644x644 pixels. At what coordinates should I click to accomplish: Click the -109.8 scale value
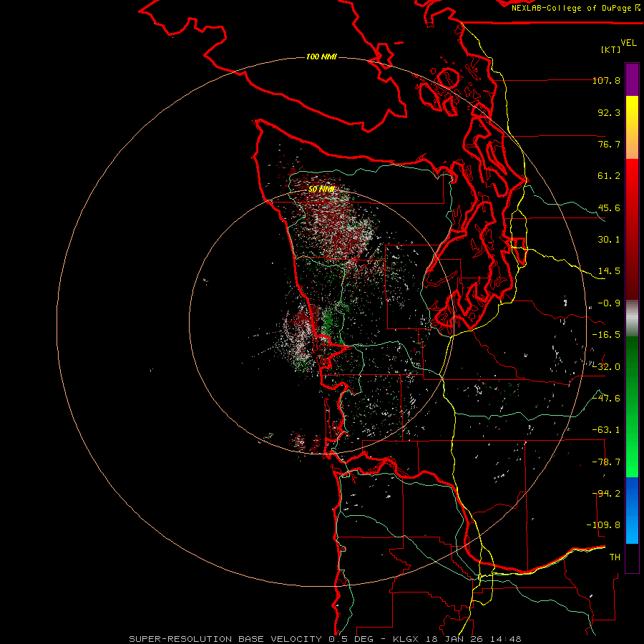(x=603, y=525)
